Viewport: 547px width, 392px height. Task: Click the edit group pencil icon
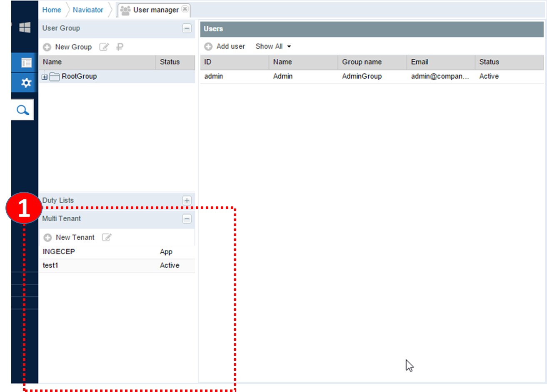coord(104,47)
